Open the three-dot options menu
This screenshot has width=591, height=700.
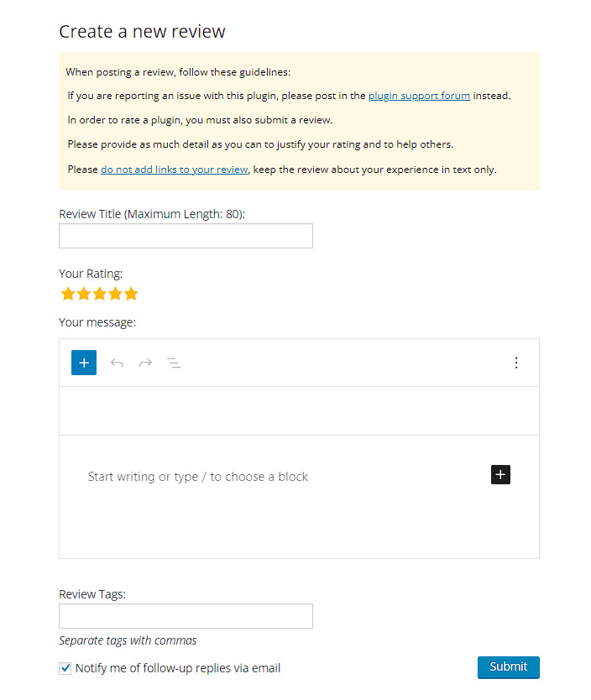[x=516, y=363]
